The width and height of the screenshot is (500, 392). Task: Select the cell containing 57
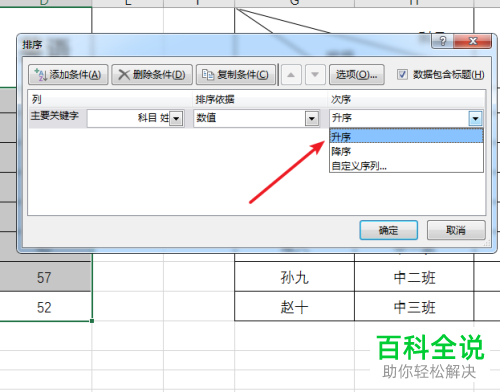coord(46,277)
